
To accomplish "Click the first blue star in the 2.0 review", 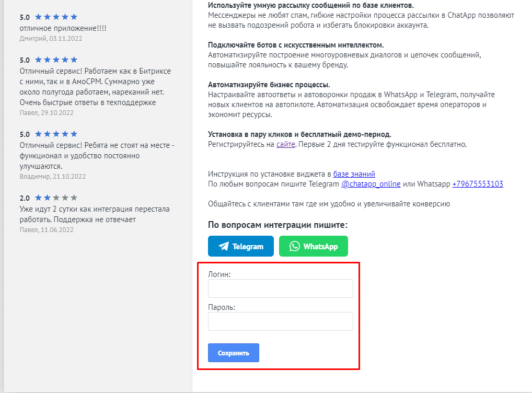I will click(38, 198).
